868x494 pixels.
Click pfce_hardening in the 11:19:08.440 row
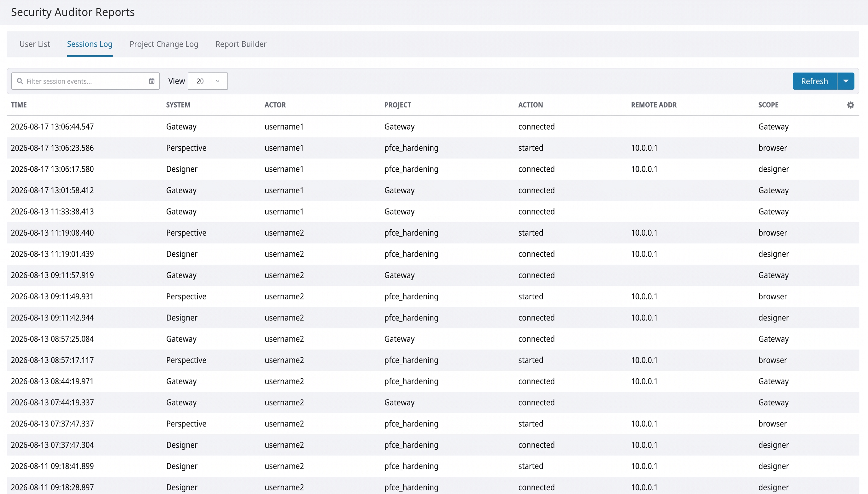pos(411,233)
